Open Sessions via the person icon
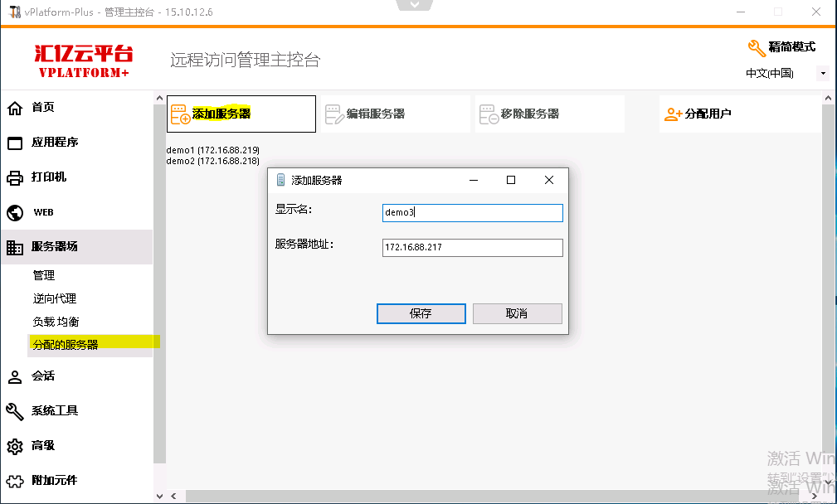Viewport: 837px width, 504px height. tap(15, 376)
